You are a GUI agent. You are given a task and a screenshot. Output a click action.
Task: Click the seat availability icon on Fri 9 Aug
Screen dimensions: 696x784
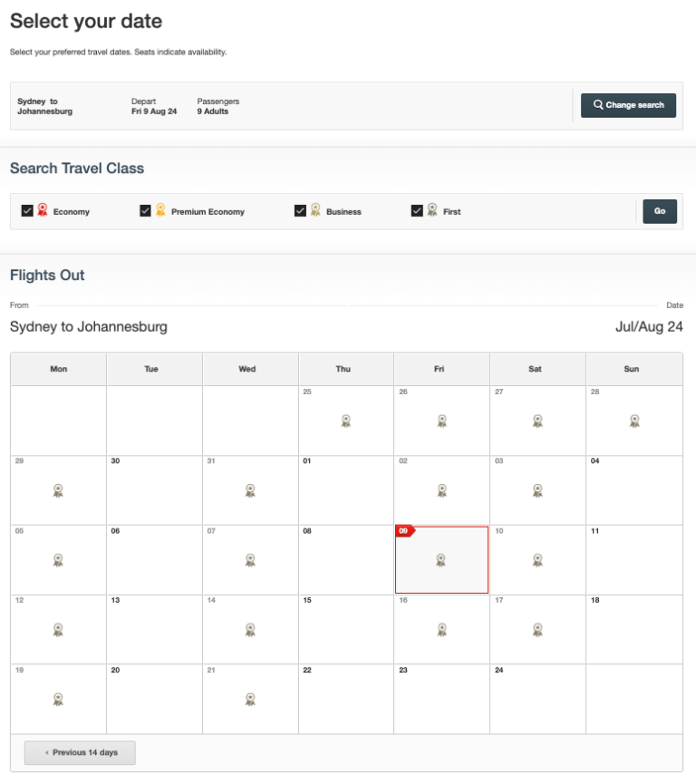[441, 559]
